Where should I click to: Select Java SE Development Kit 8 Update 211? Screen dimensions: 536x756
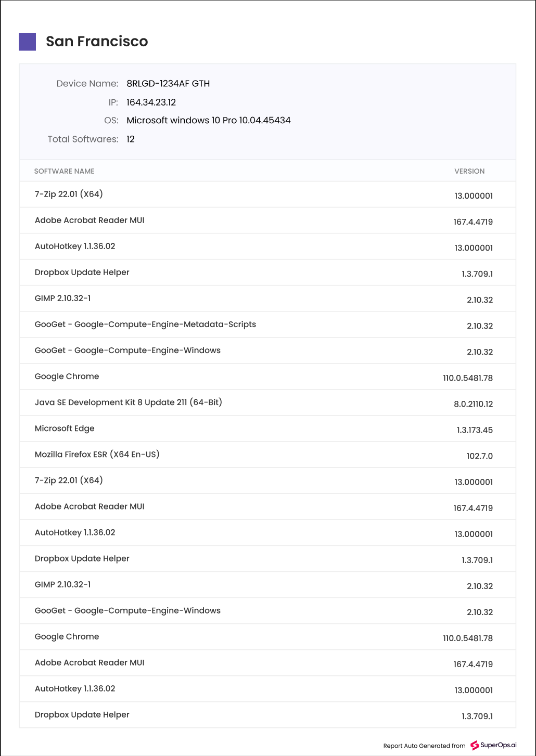click(129, 402)
